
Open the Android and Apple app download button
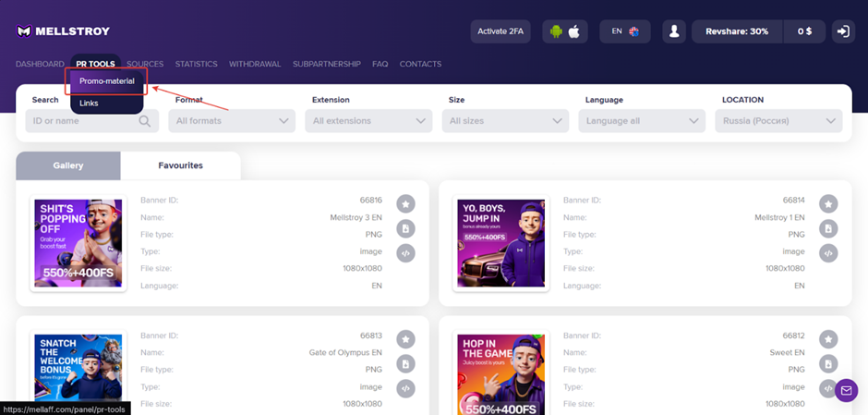[x=564, y=31]
